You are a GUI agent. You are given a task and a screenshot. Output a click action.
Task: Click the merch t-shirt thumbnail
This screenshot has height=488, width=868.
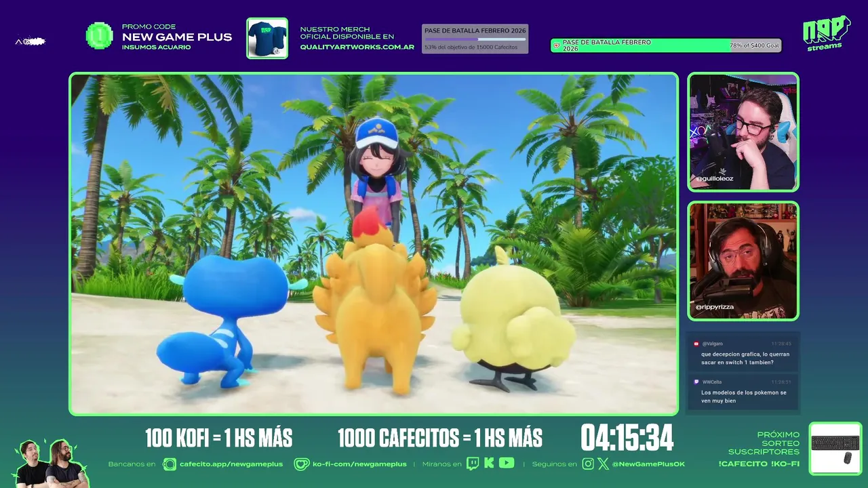click(267, 38)
